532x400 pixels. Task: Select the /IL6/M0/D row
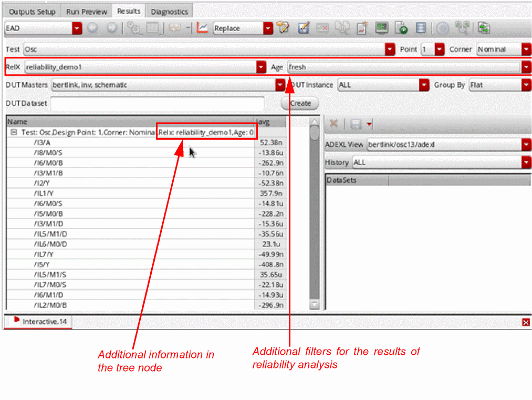146,244
